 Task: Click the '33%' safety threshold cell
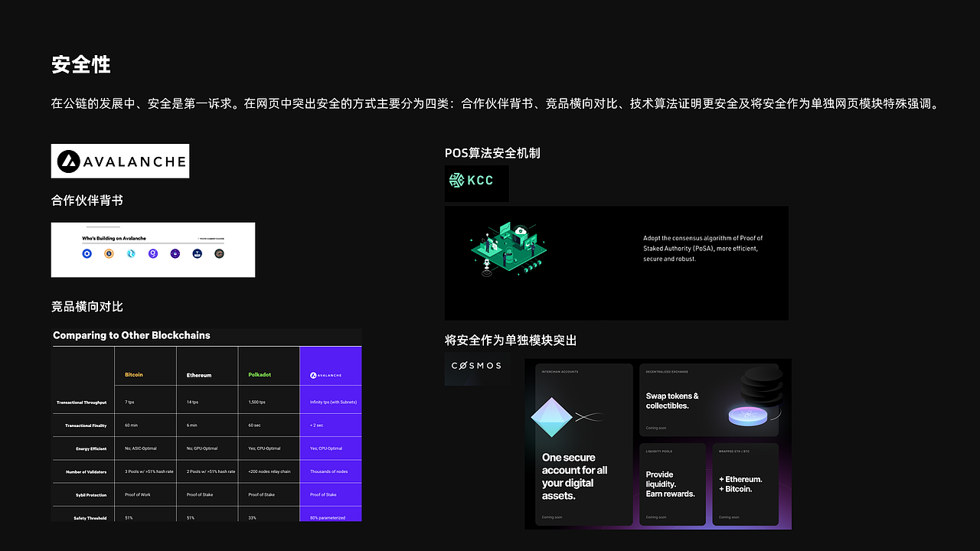[x=253, y=518]
